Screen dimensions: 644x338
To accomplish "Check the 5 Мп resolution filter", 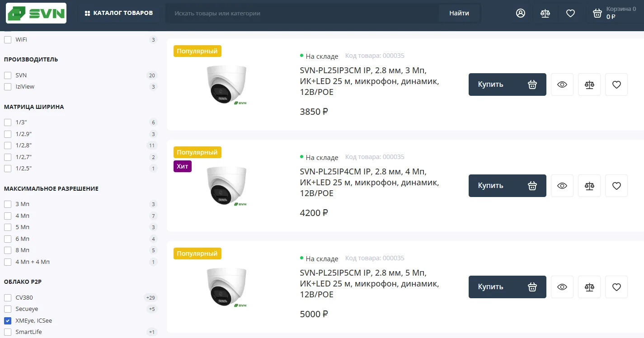I will [x=8, y=227].
